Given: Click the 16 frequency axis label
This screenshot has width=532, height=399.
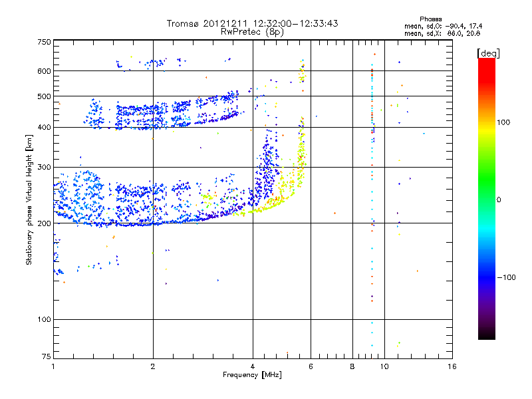Looking at the screenshot, I should [452, 366].
